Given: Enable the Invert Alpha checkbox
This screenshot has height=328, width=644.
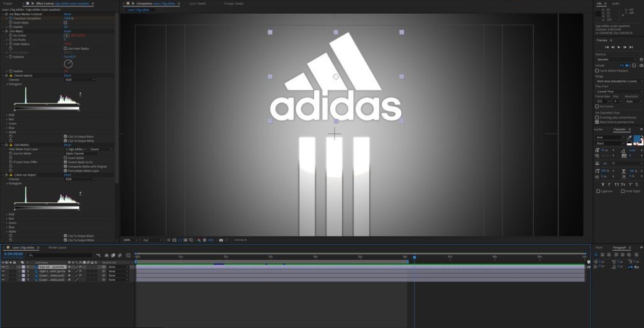Looking at the screenshot, I should [x=65, y=23].
